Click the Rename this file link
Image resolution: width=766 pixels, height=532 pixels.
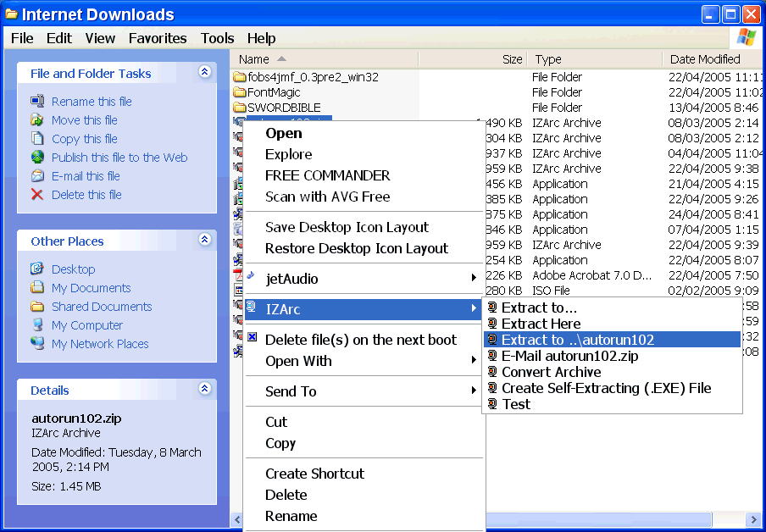click(92, 102)
